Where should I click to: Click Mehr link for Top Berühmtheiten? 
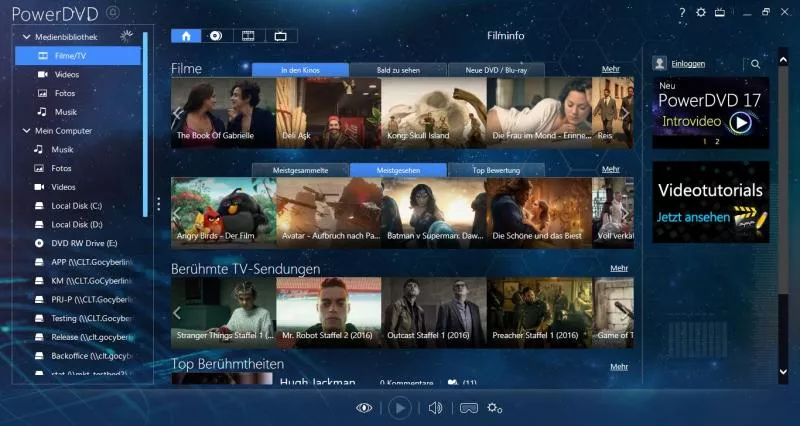pos(619,366)
